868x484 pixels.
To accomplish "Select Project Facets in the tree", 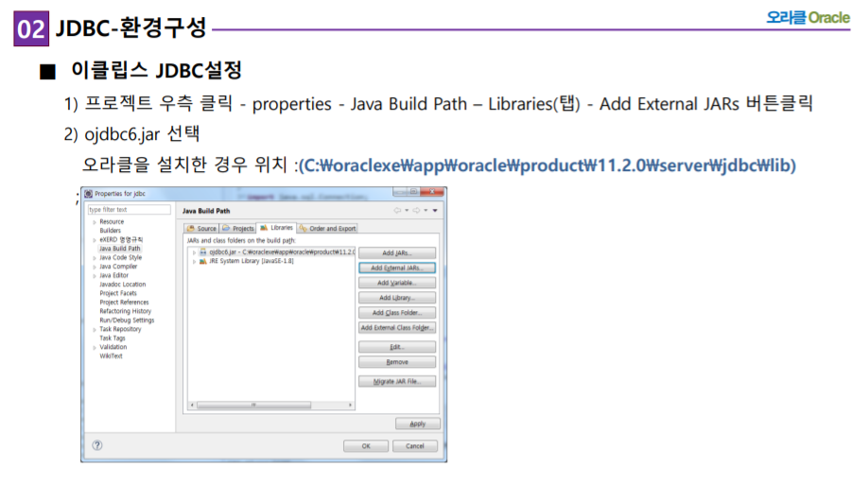I will [x=118, y=293].
